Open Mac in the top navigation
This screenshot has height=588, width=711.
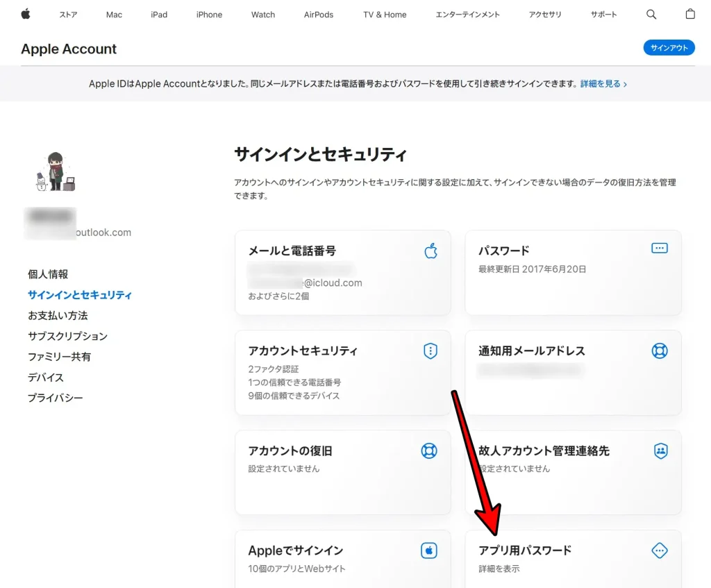tap(114, 15)
